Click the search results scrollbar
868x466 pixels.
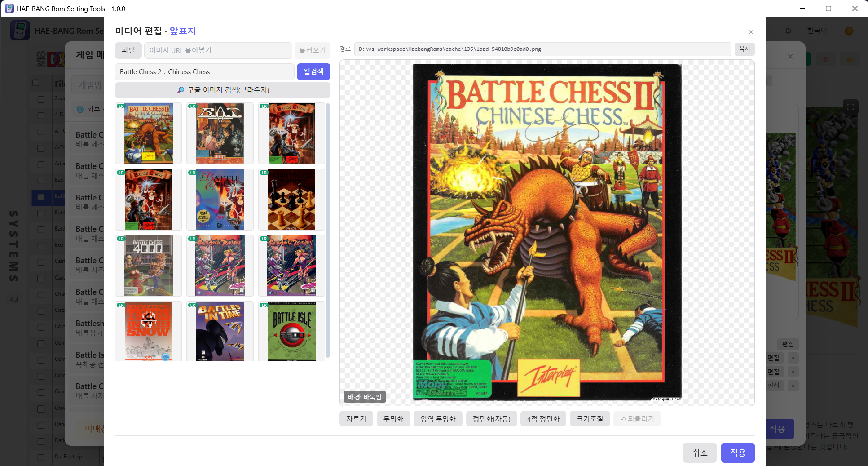click(x=328, y=230)
